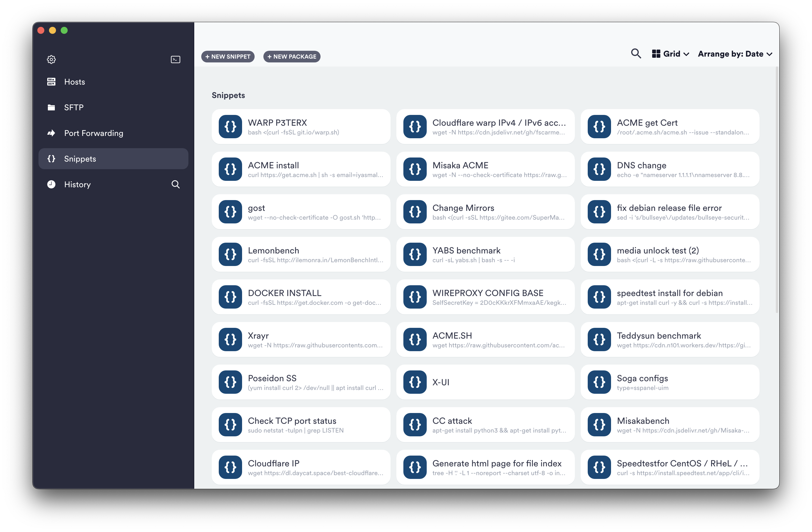Click the DOCKER INSTALL snippet icon
This screenshot has width=812, height=532.
[230, 297]
